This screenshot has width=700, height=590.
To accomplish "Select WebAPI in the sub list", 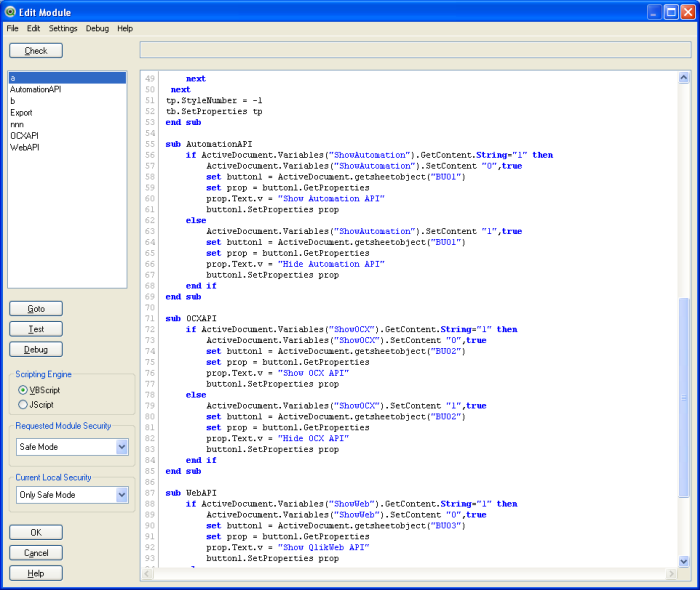I will point(25,145).
